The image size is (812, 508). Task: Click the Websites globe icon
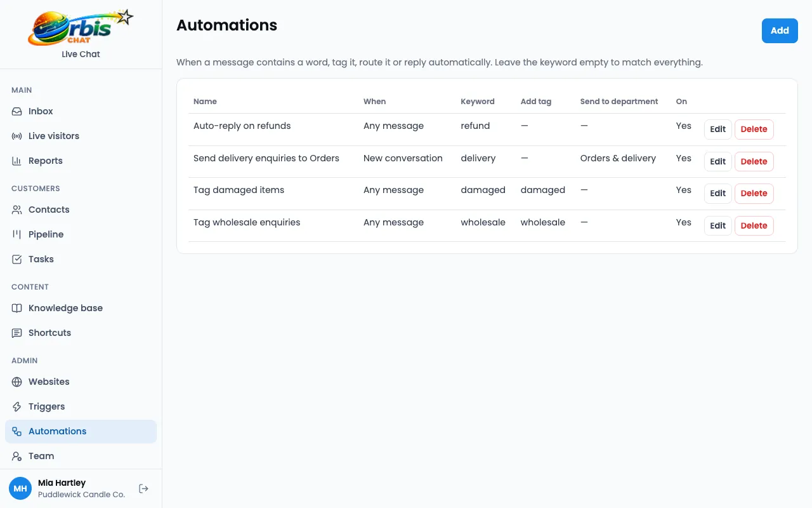pos(17,382)
